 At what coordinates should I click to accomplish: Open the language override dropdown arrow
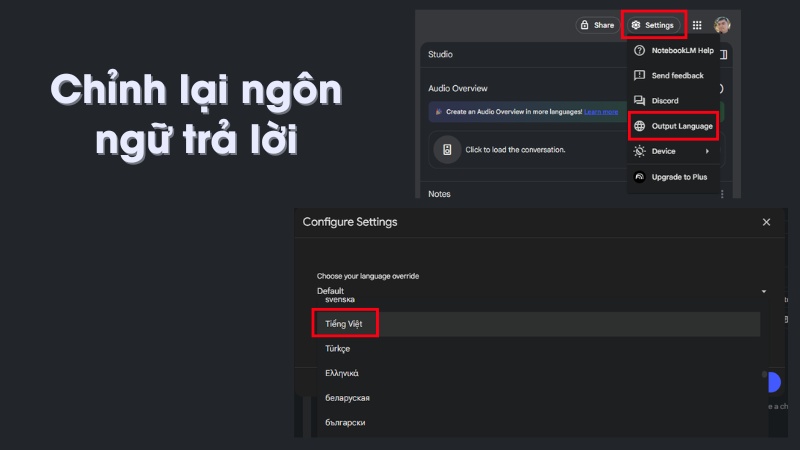(x=763, y=291)
